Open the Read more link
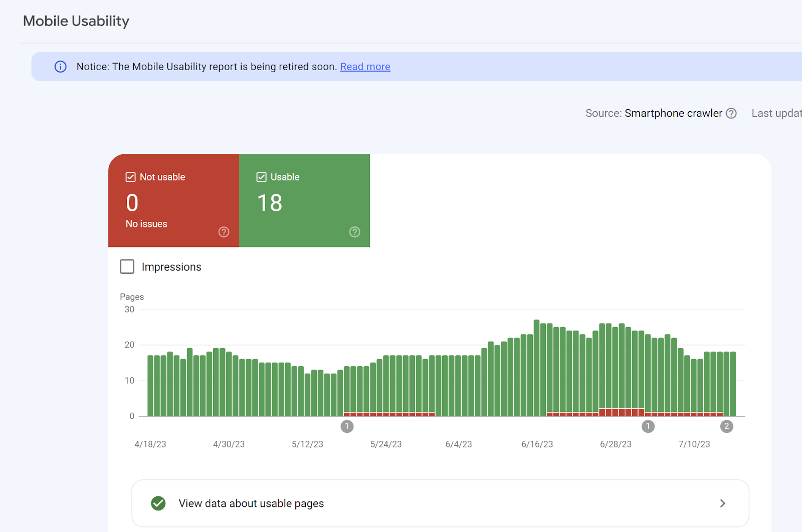This screenshot has width=802, height=532. [365, 67]
